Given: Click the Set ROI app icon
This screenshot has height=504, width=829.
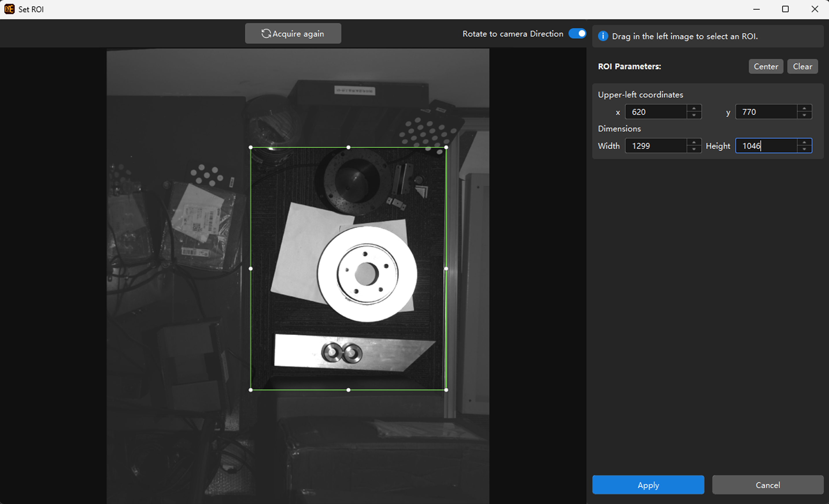Looking at the screenshot, I should (x=10, y=9).
